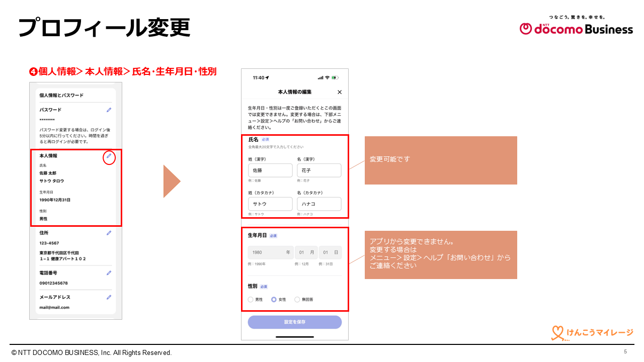The height and width of the screenshot is (362, 644).
Task: Click the docomo Business logo
Action: [x=576, y=29]
